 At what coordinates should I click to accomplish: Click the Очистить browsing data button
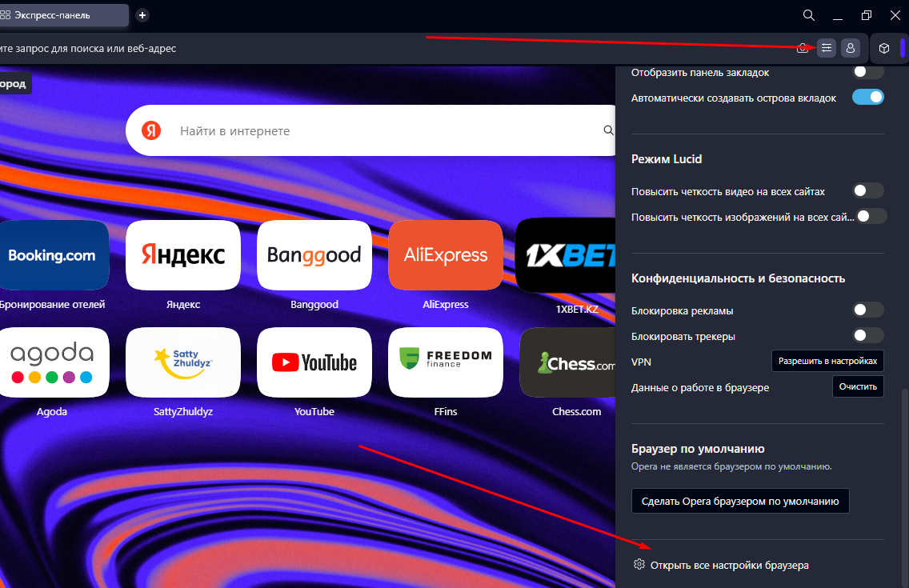(858, 386)
